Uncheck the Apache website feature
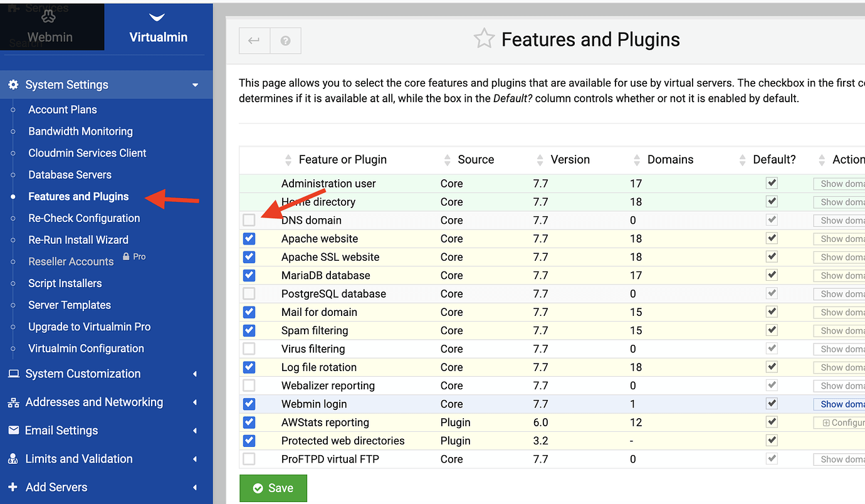Image resolution: width=865 pixels, height=504 pixels. tap(249, 238)
